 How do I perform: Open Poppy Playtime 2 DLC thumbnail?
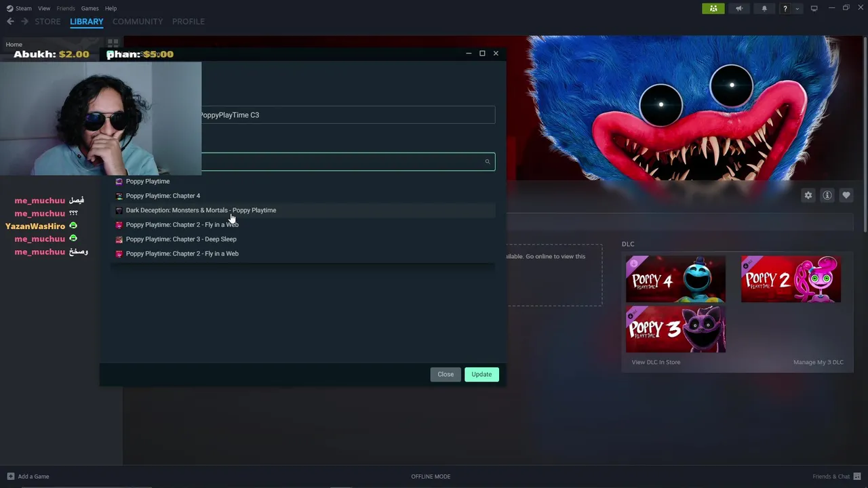791,279
